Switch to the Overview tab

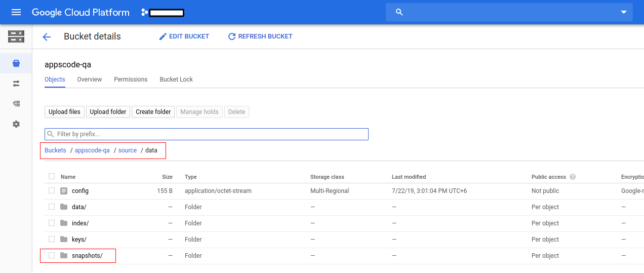[90, 80]
